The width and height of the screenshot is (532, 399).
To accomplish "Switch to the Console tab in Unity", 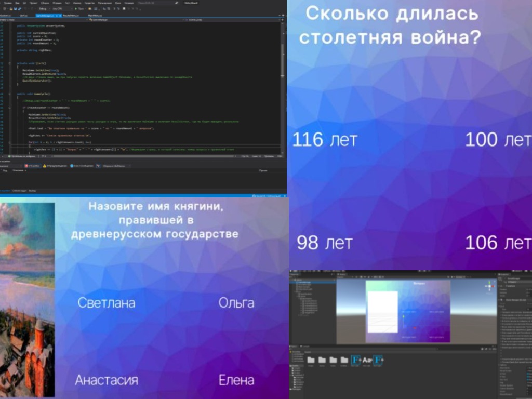I will [x=307, y=347].
